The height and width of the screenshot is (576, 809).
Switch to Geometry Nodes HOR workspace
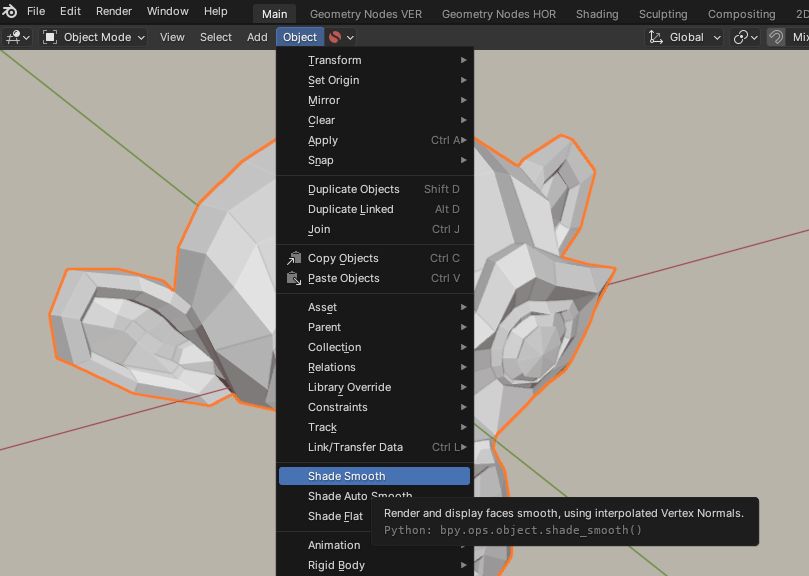pos(499,14)
